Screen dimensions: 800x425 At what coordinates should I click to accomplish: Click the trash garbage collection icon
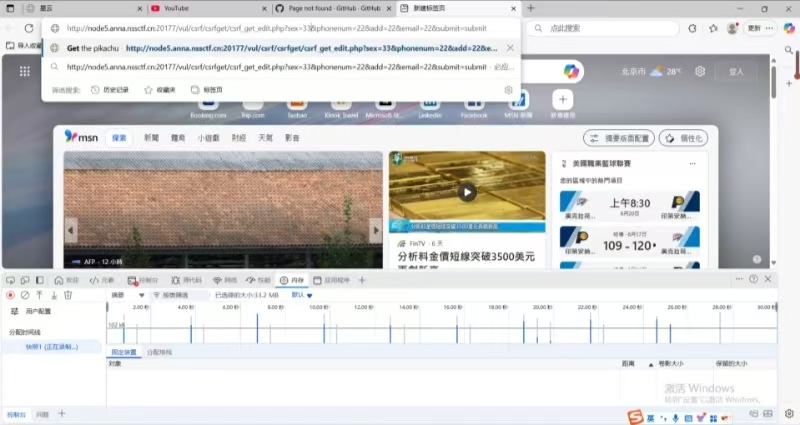[68, 295]
